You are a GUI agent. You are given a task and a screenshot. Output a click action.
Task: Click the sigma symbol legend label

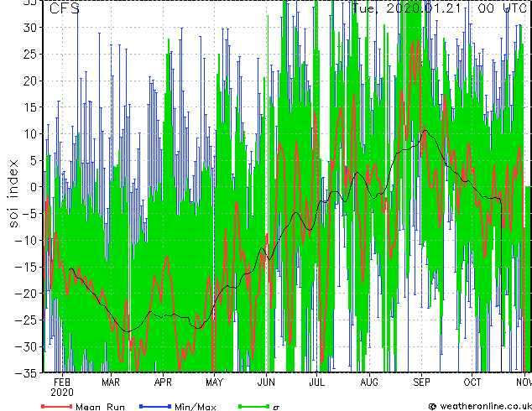coord(276,408)
